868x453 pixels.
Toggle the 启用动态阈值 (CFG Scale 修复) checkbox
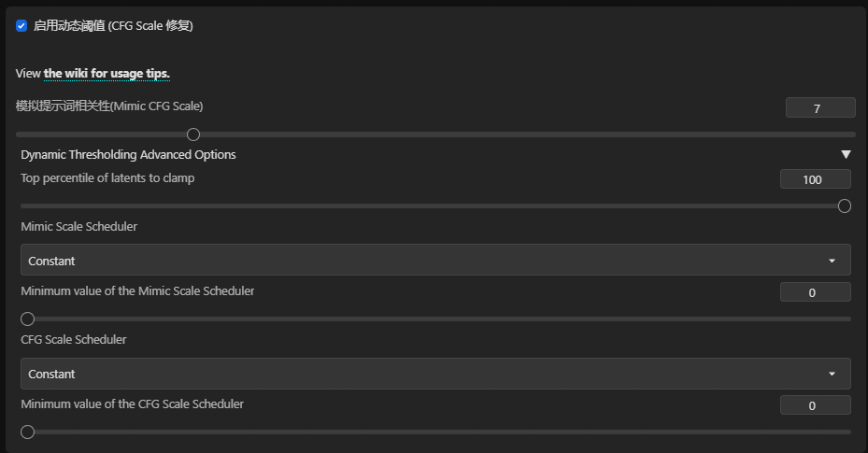tap(21, 26)
